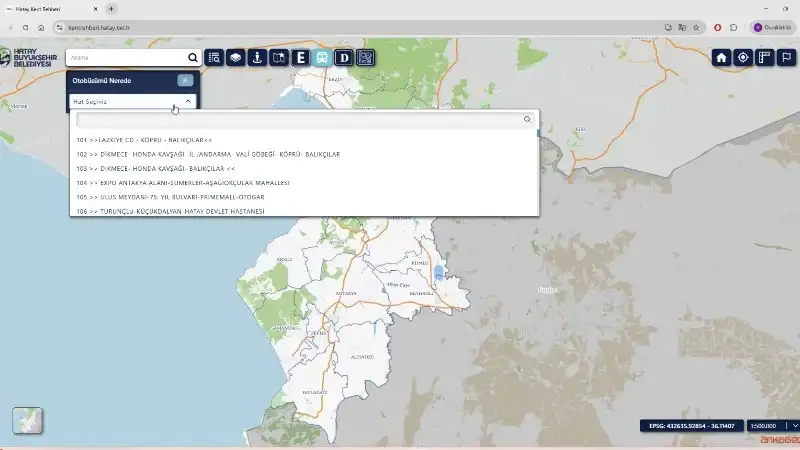The height and width of the screenshot is (450, 800).
Task: Open the anchor/port tool icon
Action: (x=257, y=58)
